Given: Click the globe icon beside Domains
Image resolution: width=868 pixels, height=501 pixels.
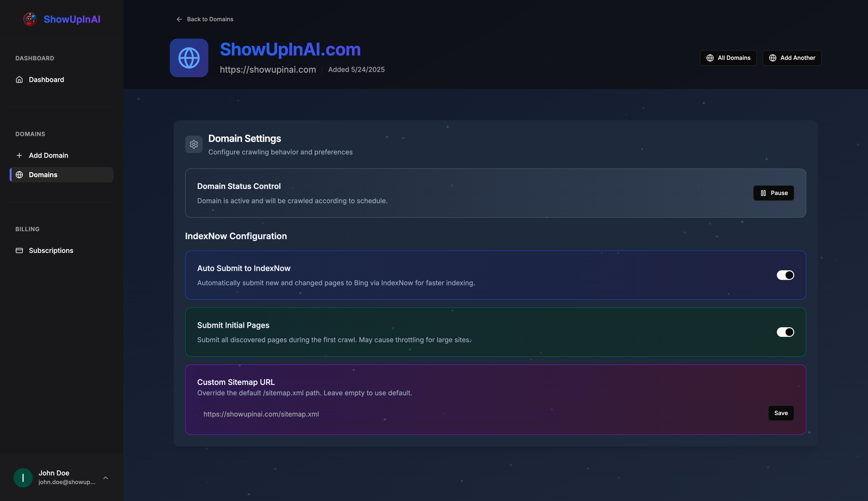Looking at the screenshot, I should (19, 174).
